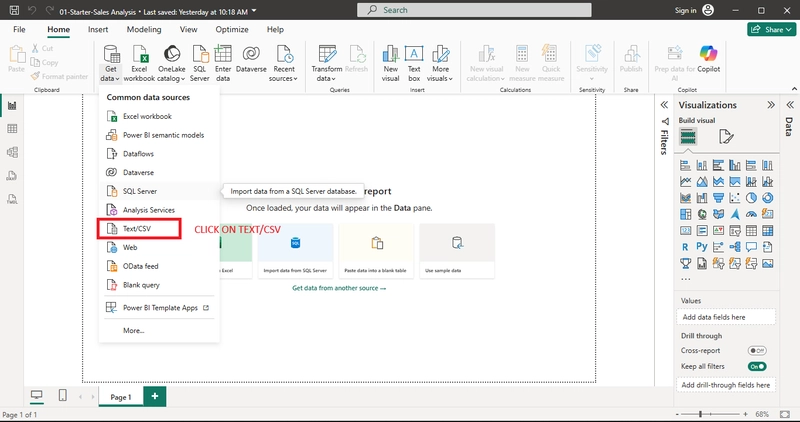
Task: Switch to Model view in left sidebar
Action: point(12,152)
